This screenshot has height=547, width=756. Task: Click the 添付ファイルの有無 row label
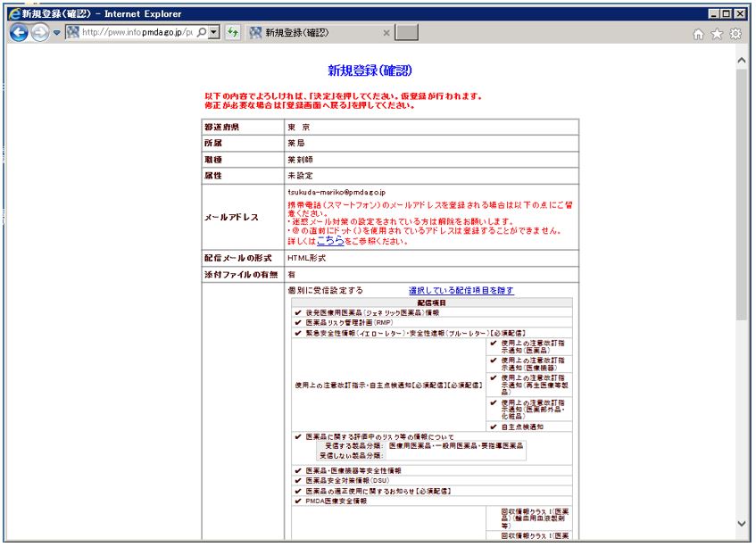(x=241, y=274)
